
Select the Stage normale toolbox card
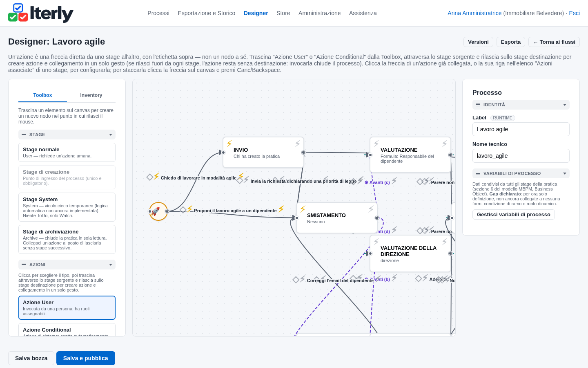click(67, 153)
